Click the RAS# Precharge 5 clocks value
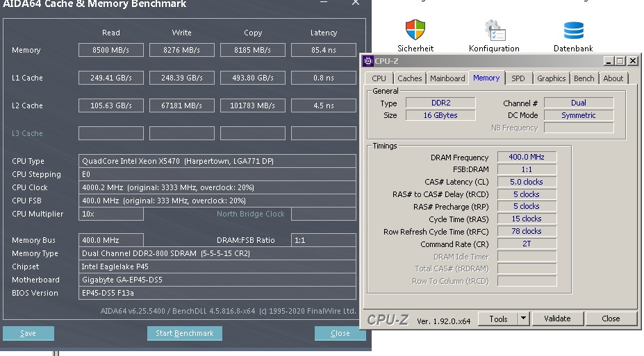 tap(527, 206)
